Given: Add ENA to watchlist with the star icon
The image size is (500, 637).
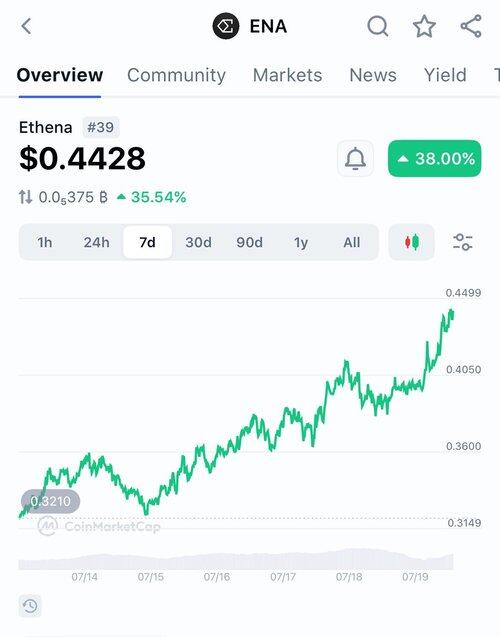Looking at the screenshot, I should 424,26.
